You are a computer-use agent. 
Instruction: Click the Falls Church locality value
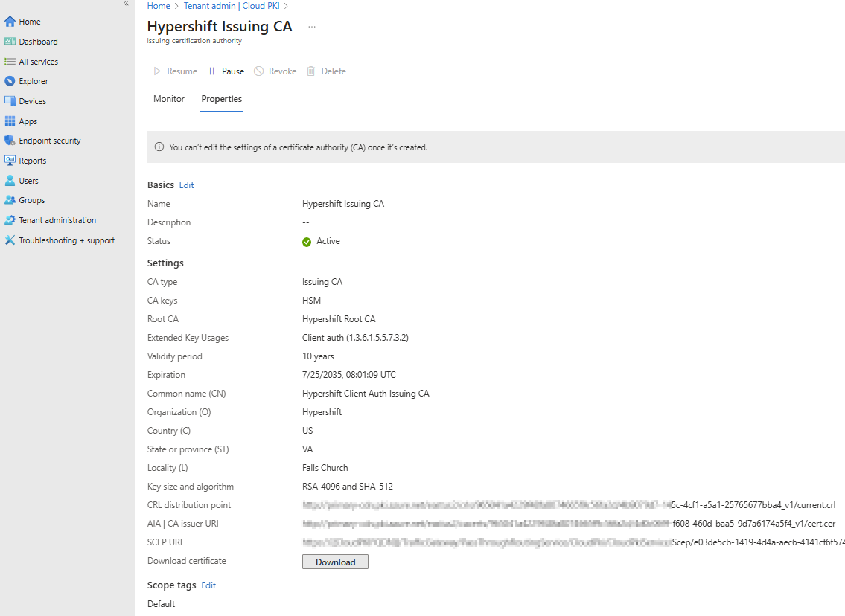pos(325,468)
